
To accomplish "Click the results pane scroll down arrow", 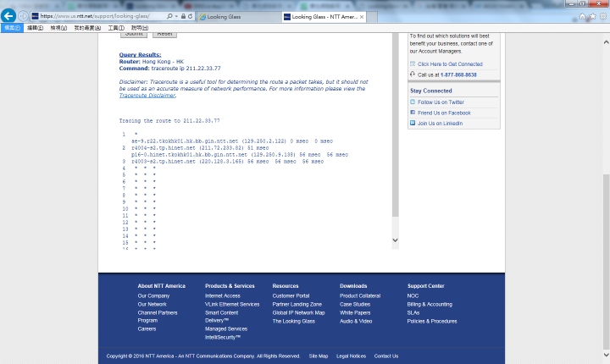I will pos(396,240).
